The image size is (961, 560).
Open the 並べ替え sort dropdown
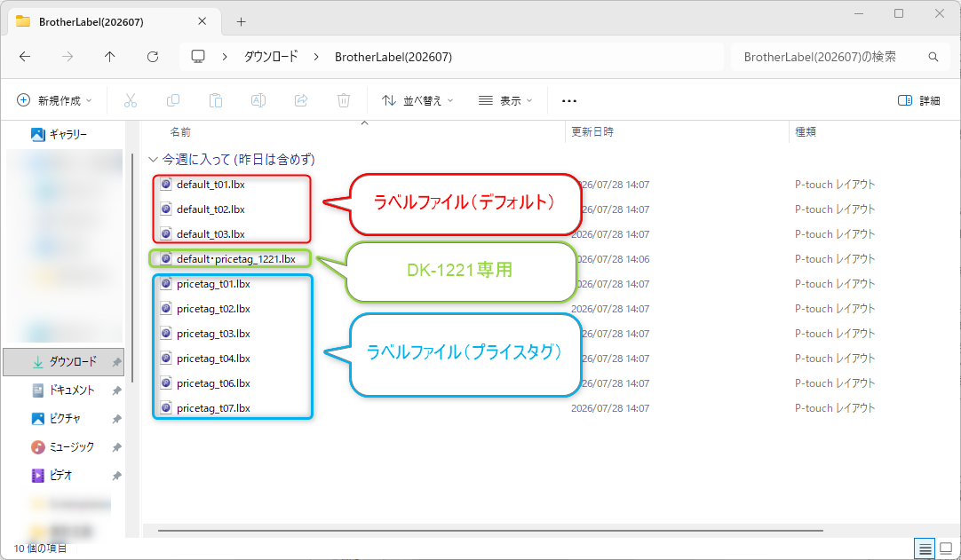[x=417, y=100]
